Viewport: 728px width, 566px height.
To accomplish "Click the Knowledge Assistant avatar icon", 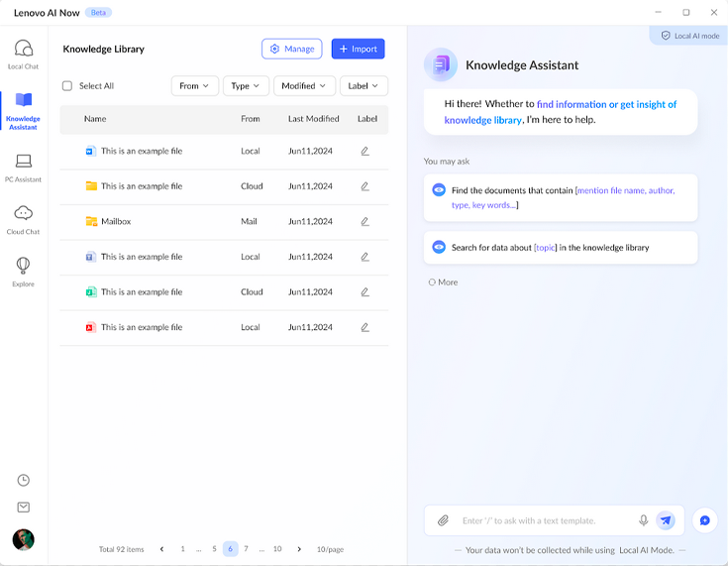I will coord(441,64).
